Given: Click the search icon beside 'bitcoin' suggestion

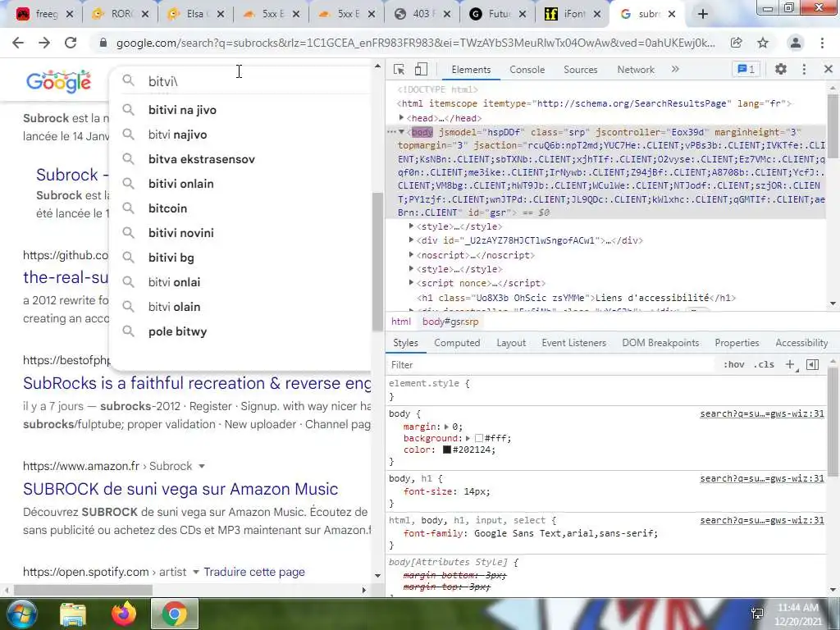Looking at the screenshot, I should [x=128, y=208].
